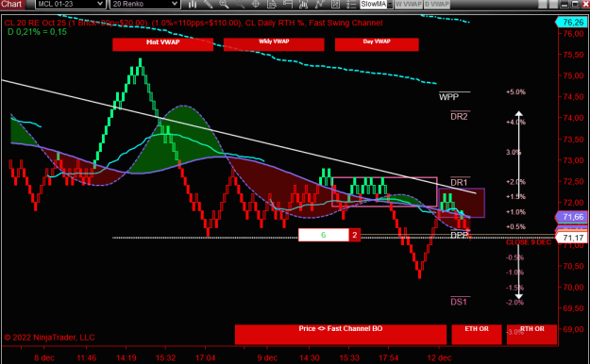Image resolution: width=590 pixels, height=364 pixels.
Task: Click the ETH OR red button
Action: (477, 334)
